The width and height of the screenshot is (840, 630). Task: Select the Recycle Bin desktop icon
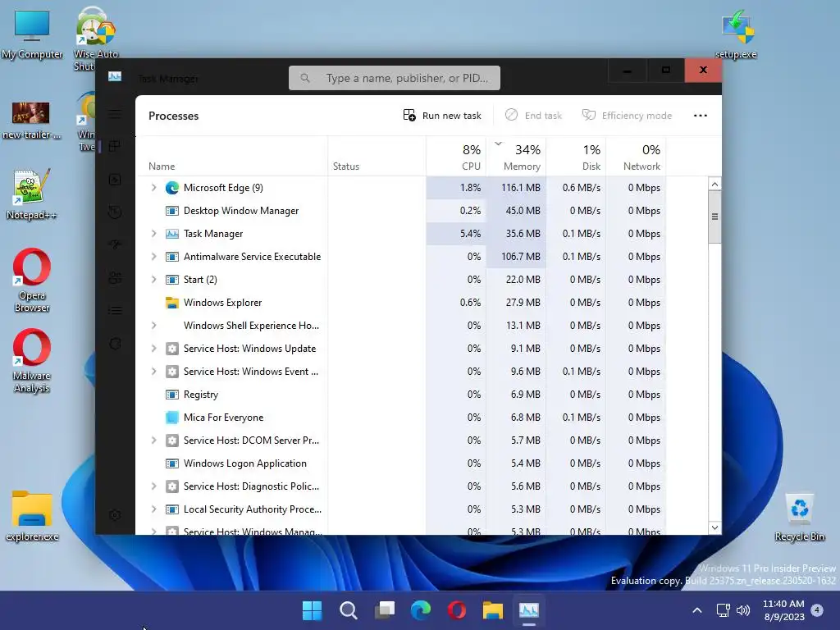(799, 518)
